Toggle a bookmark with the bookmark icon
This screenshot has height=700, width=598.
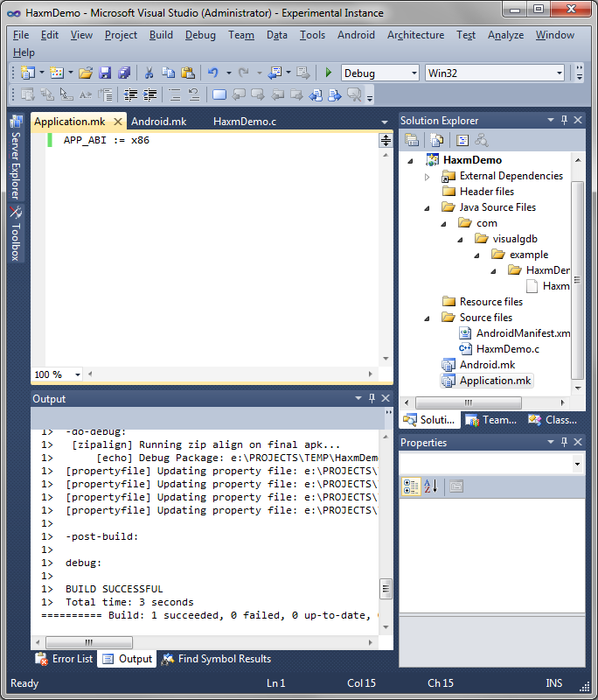coord(219,94)
